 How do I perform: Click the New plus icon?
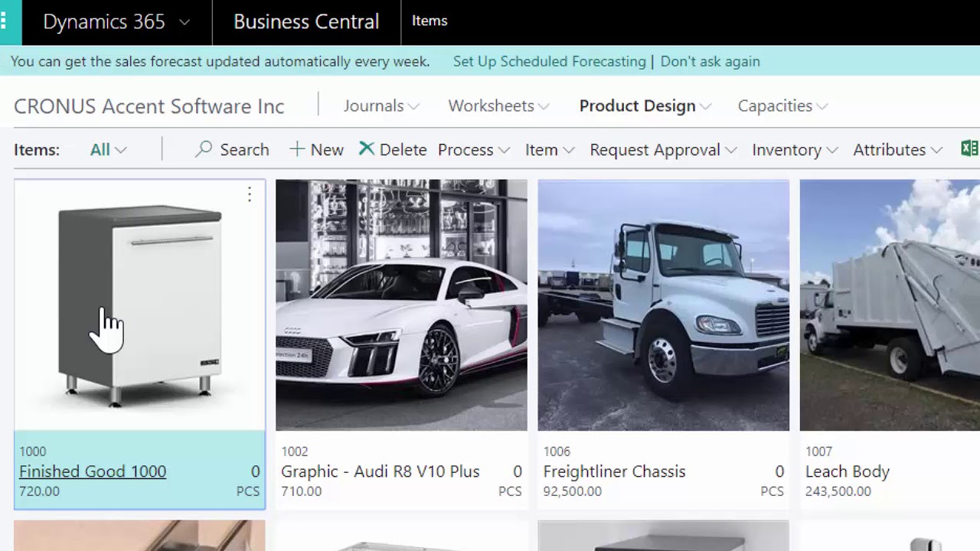coord(297,149)
